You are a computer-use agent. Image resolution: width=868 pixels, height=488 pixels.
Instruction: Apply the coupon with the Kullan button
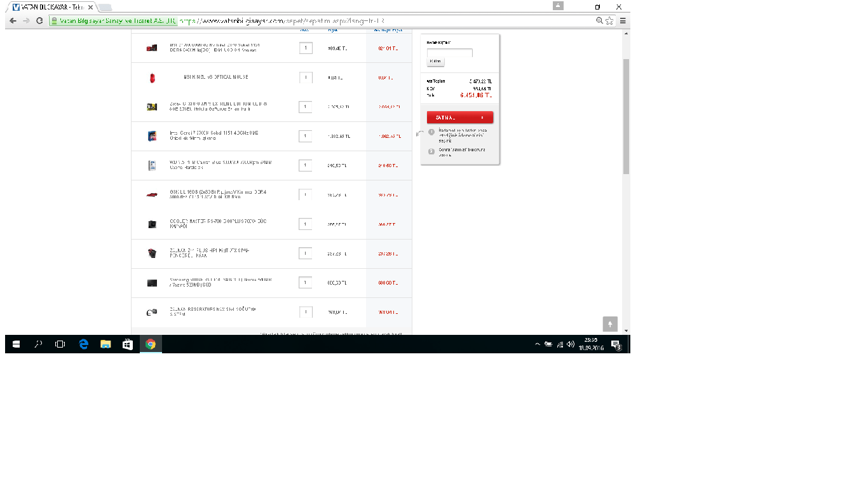pos(435,62)
